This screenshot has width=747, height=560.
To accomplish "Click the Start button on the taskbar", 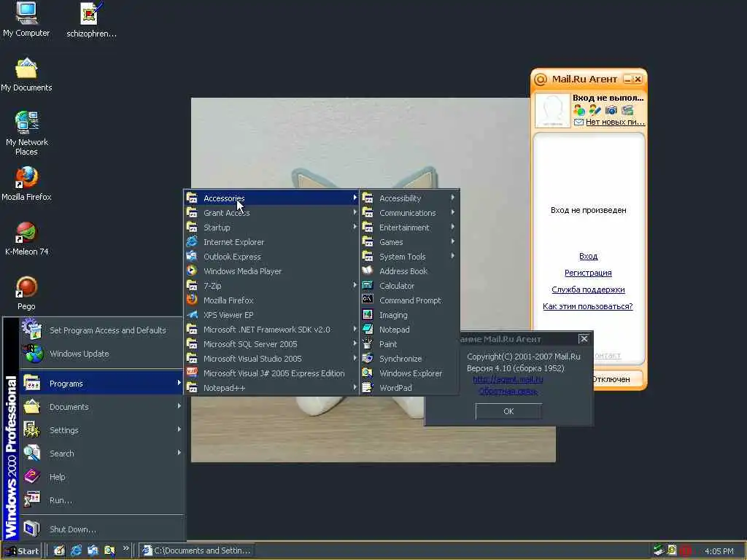I will click(22, 551).
